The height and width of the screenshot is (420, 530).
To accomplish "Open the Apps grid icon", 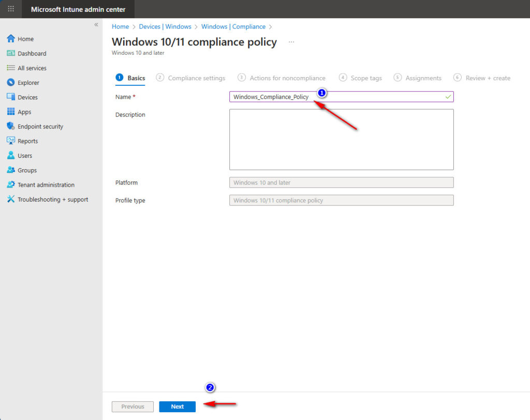I will [x=11, y=112].
